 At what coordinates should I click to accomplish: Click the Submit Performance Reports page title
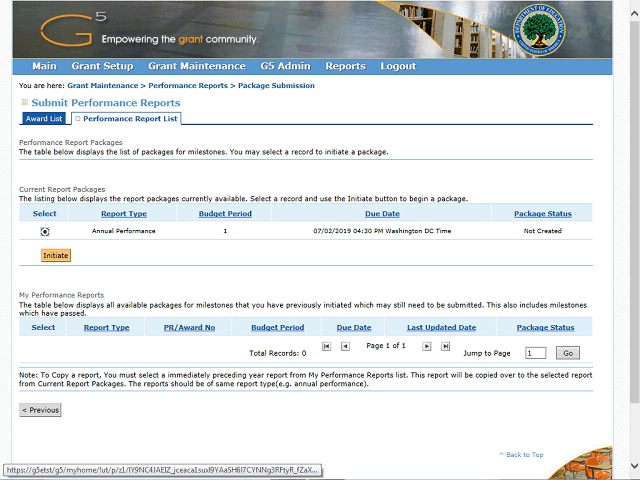coord(106,102)
